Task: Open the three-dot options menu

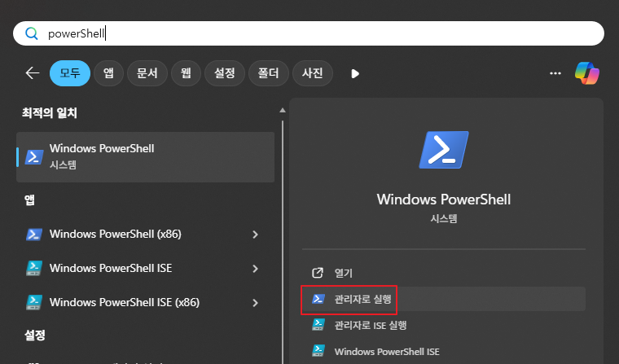Action: [555, 73]
